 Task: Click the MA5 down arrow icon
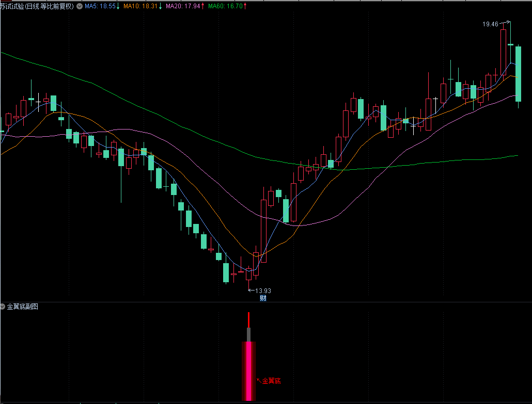(x=118, y=7)
